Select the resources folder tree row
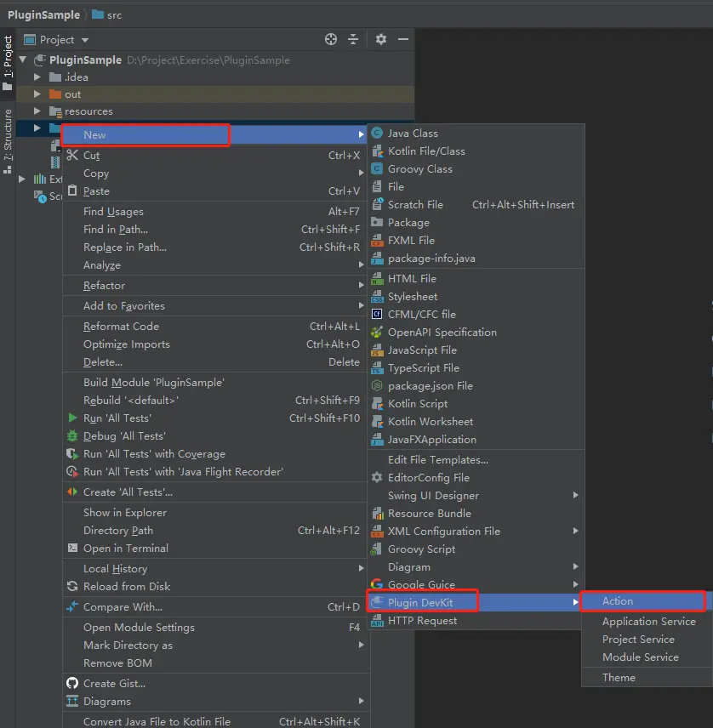Screen dimensions: 713x728 [215, 111]
